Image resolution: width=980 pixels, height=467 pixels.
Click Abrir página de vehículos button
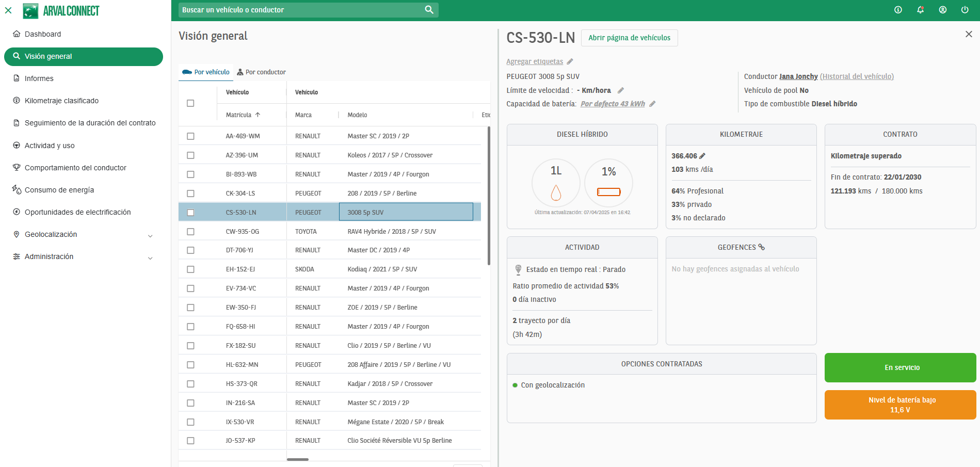pyautogui.click(x=629, y=38)
